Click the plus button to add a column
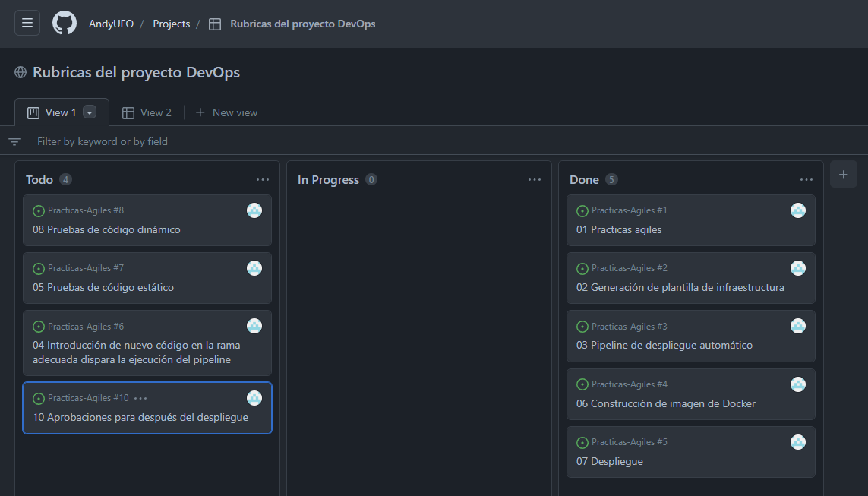868x496 pixels. [843, 174]
